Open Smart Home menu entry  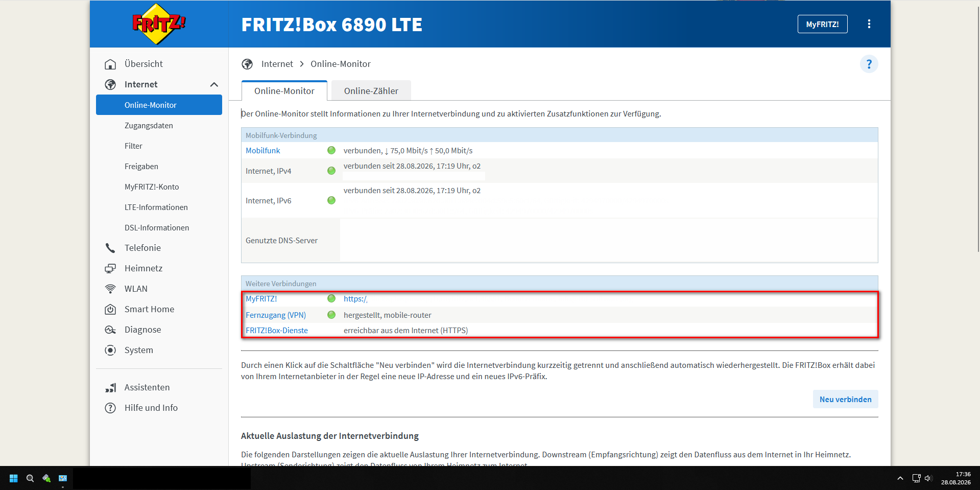[x=149, y=309]
